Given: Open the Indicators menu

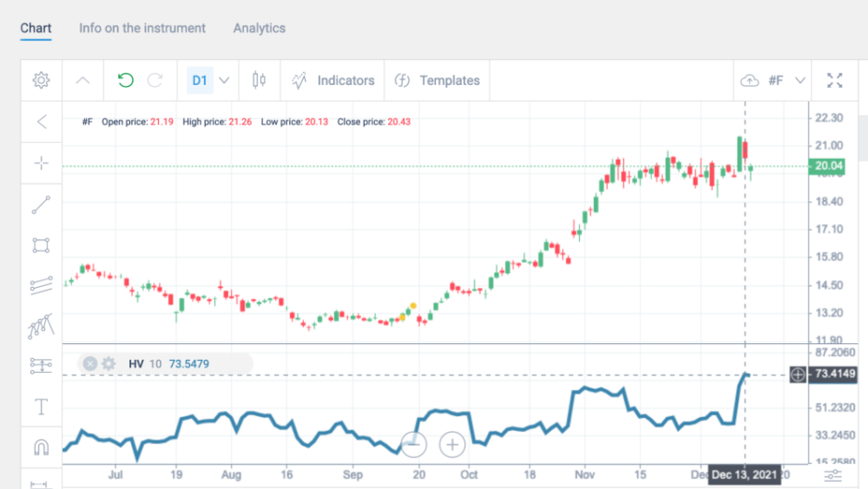Looking at the screenshot, I should coord(333,80).
